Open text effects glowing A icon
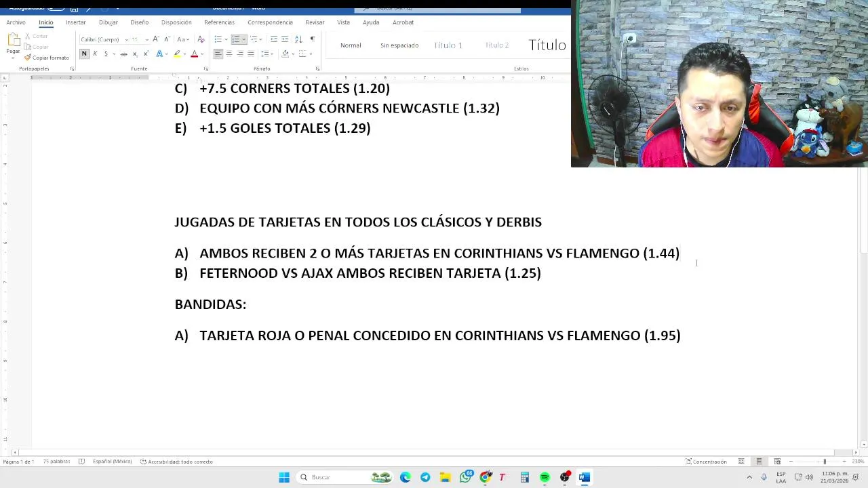The image size is (868, 488). click(159, 54)
